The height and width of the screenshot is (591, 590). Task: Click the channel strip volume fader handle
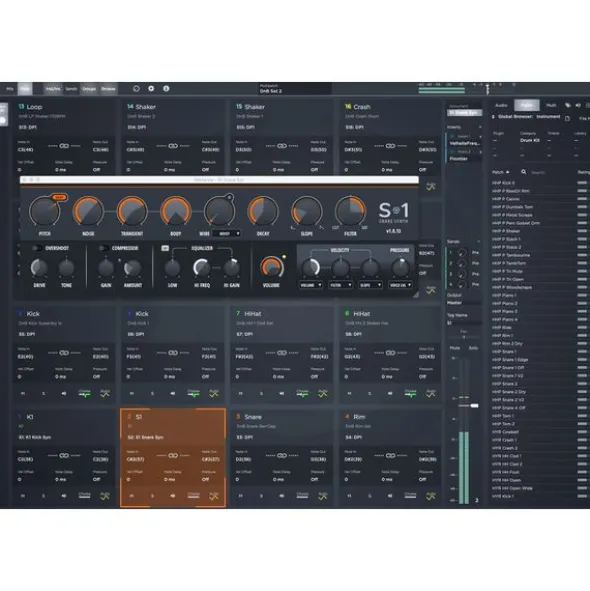[x=474, y=406]
